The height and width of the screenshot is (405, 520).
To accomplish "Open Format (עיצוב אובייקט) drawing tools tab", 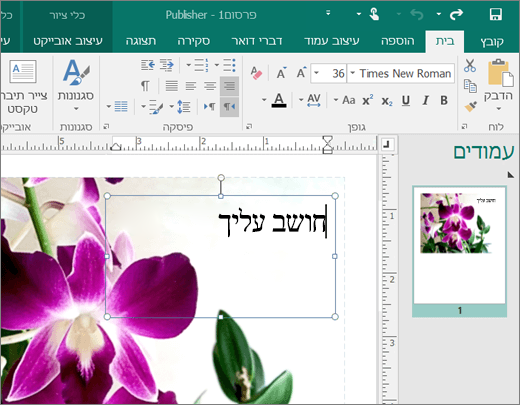I will point(68,41).
